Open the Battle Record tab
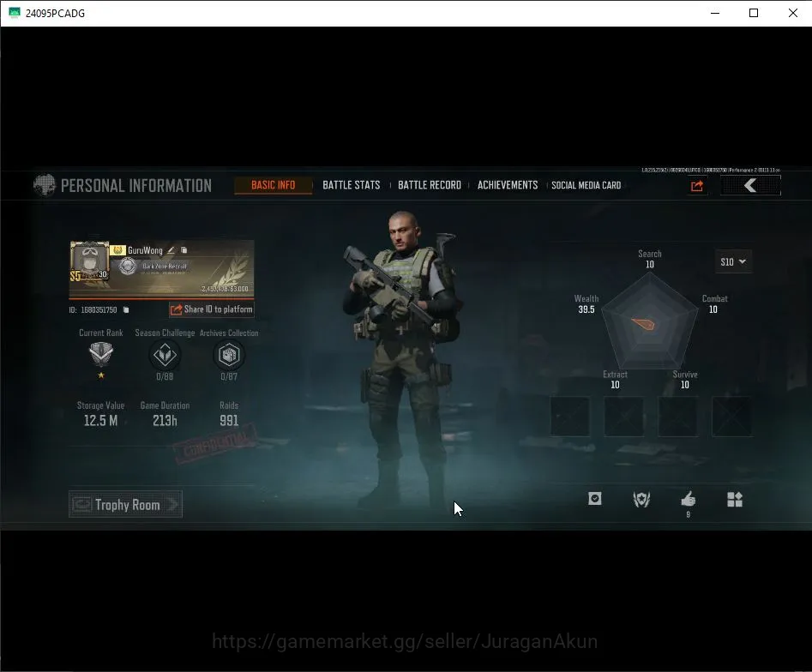Viewport: 812px width, 672px height. pyautogui.click(x=430, y=185)
